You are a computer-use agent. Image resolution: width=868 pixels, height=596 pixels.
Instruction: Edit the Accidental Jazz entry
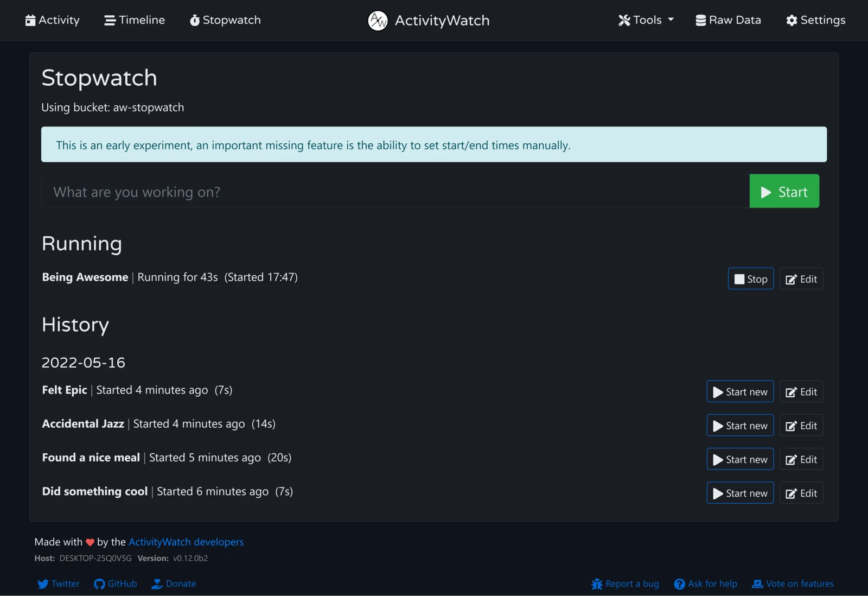(x=801, y=426)
